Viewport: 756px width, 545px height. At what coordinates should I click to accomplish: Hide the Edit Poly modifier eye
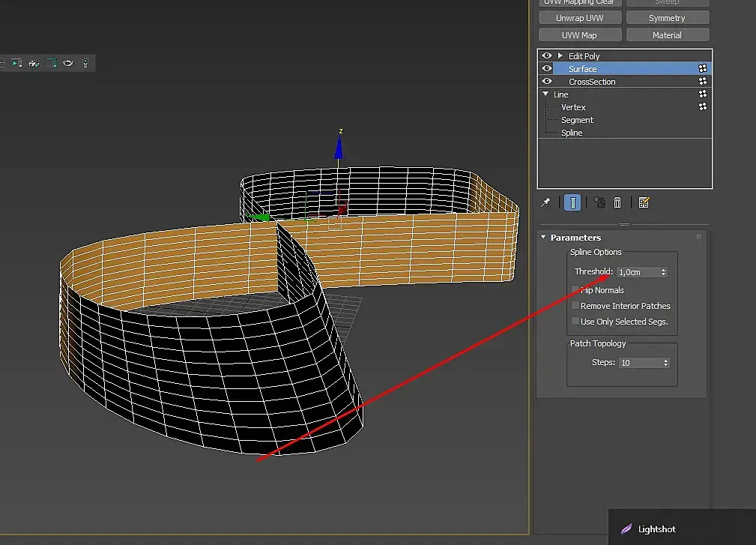547,56
